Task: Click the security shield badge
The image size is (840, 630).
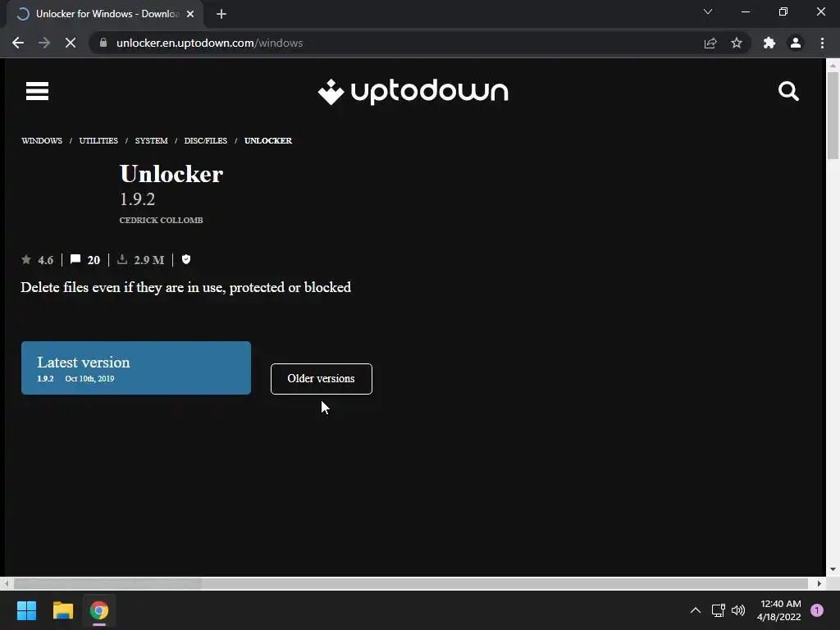Action: pyautogui.click(x=186, y=259)
